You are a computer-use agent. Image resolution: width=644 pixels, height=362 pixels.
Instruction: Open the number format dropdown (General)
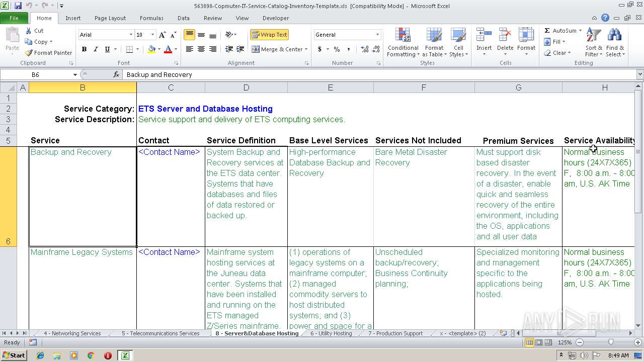pyautogui.click(x=377, y=35)
